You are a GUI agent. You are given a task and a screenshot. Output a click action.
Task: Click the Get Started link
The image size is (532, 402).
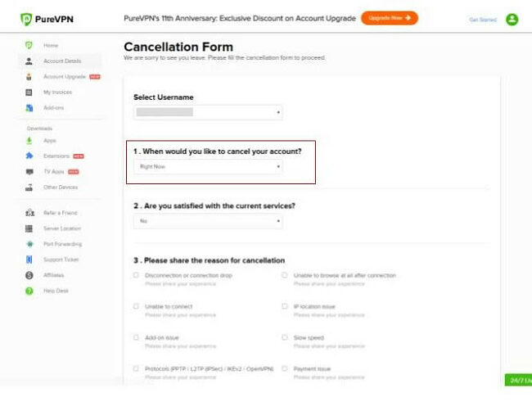click(482, 19)
